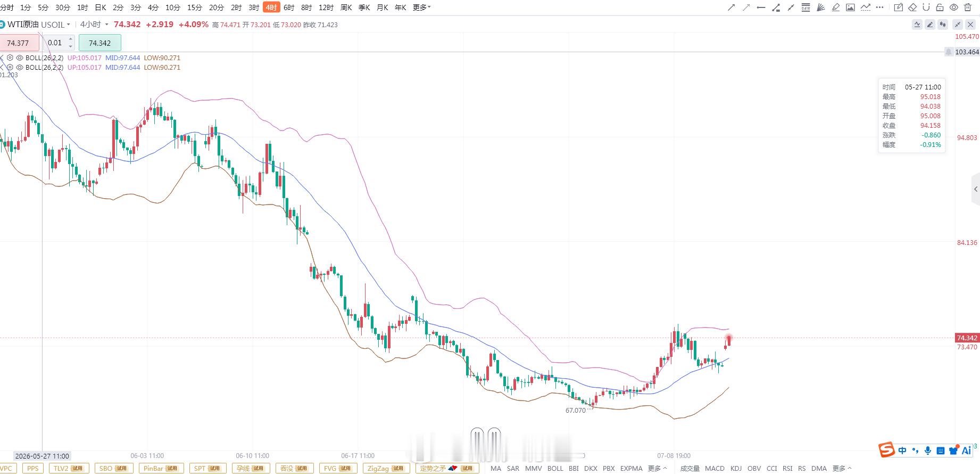Open settings of first BOLL indicator
This screenshot has width=980, height=474.
(x=10, y=58)
